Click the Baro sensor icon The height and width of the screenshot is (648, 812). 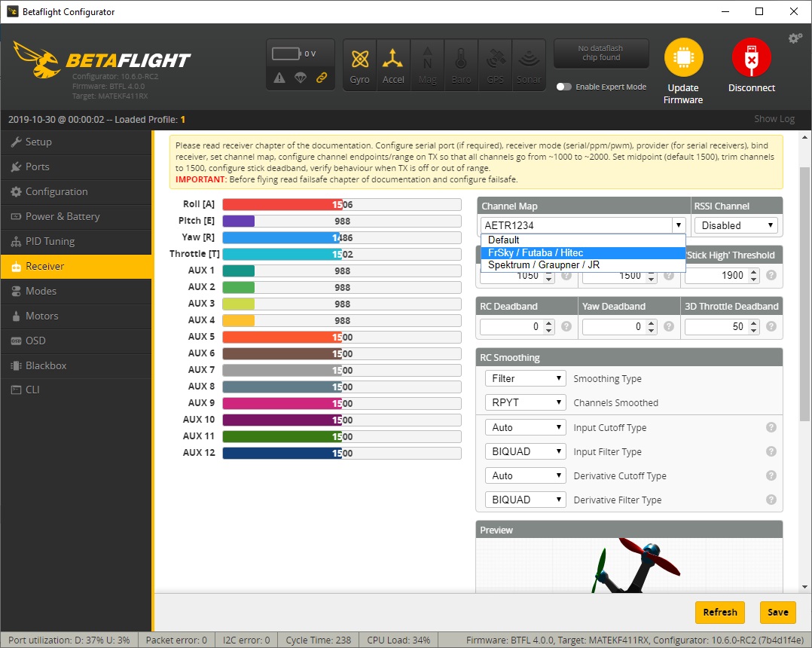coord(461,66)
